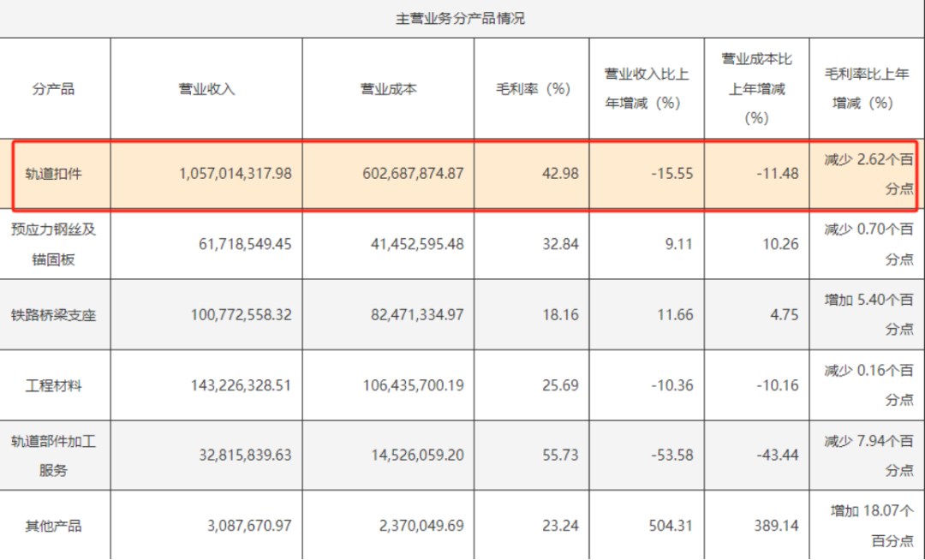The height and width of the screenshot is (560, 925).
Task: Click the 营业收入 column header
Action: (206, 88)
